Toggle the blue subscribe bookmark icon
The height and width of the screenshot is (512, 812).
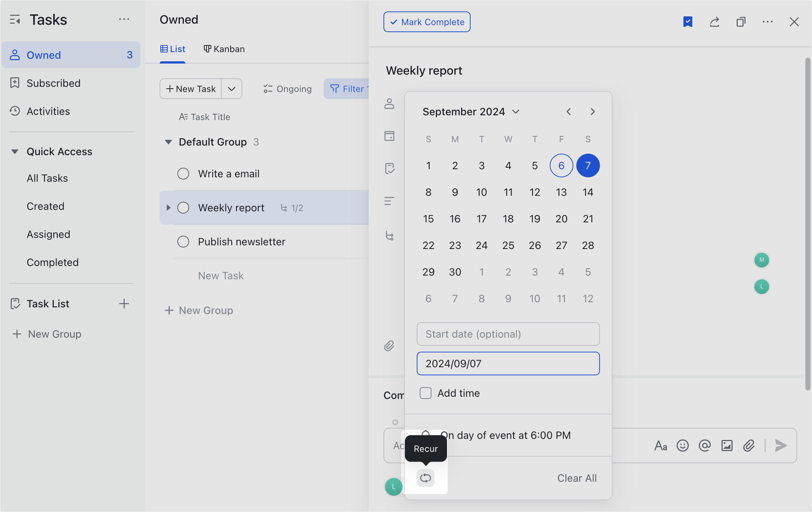click(688, 22)
